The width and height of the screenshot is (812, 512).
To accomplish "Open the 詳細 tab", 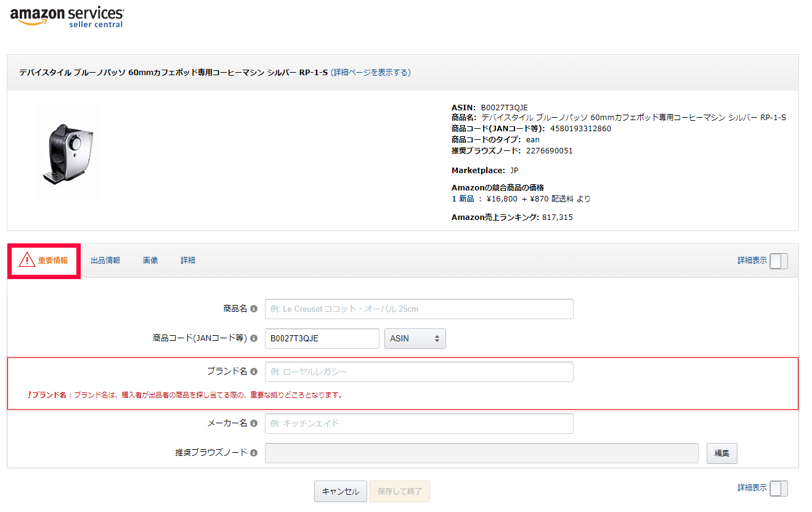I will click(188, 261).
